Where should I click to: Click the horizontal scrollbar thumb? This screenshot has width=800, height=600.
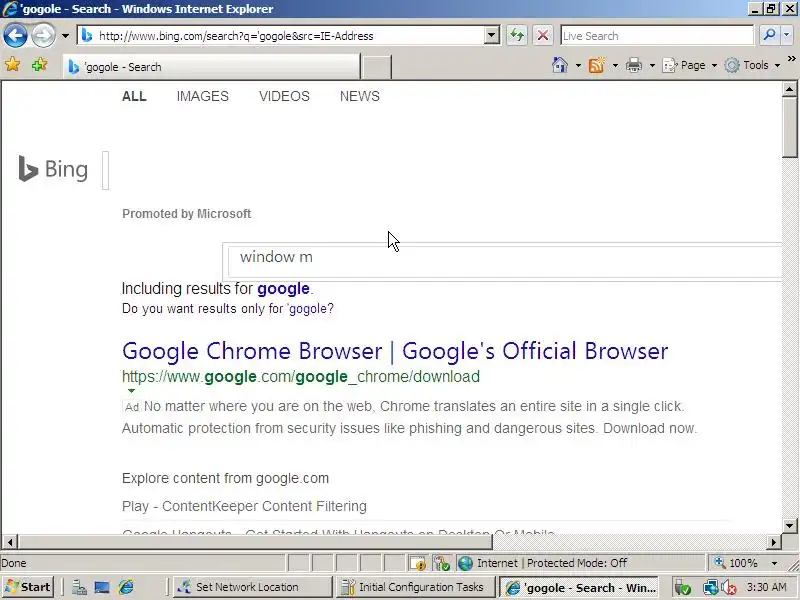[x=255, y=542]
